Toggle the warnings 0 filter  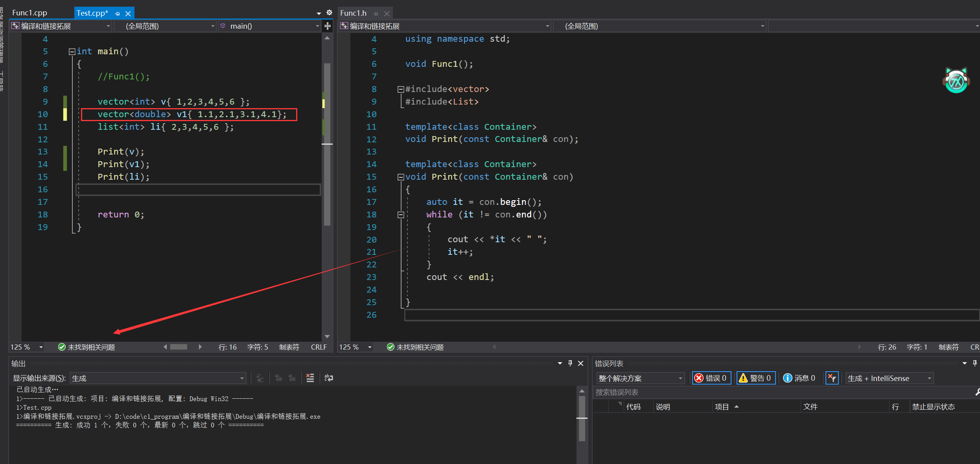755,378
